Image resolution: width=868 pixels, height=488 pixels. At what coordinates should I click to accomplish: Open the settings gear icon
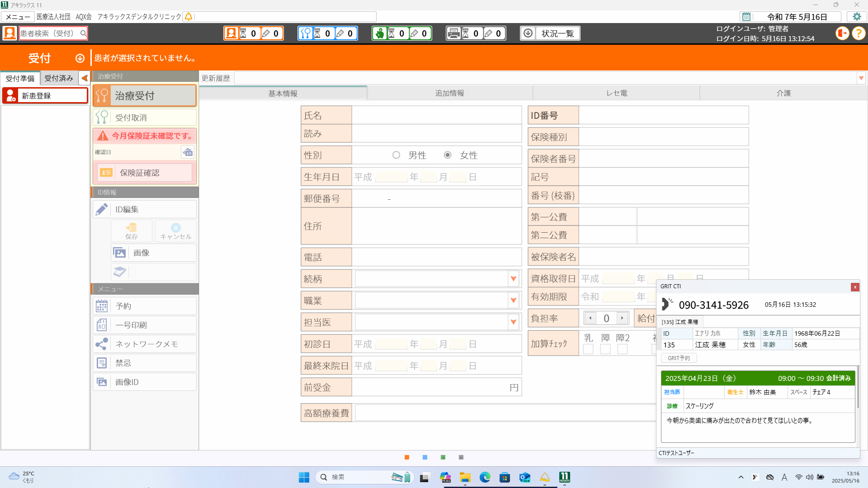click(x=857, y=17)
